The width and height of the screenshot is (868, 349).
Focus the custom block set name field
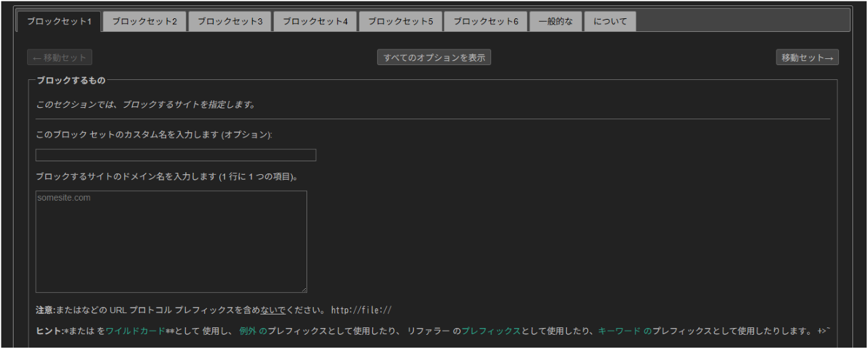176,155
